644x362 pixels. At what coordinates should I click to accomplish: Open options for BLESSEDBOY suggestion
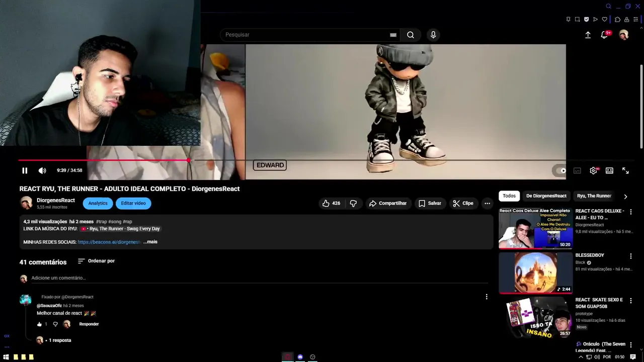[630, 256]
